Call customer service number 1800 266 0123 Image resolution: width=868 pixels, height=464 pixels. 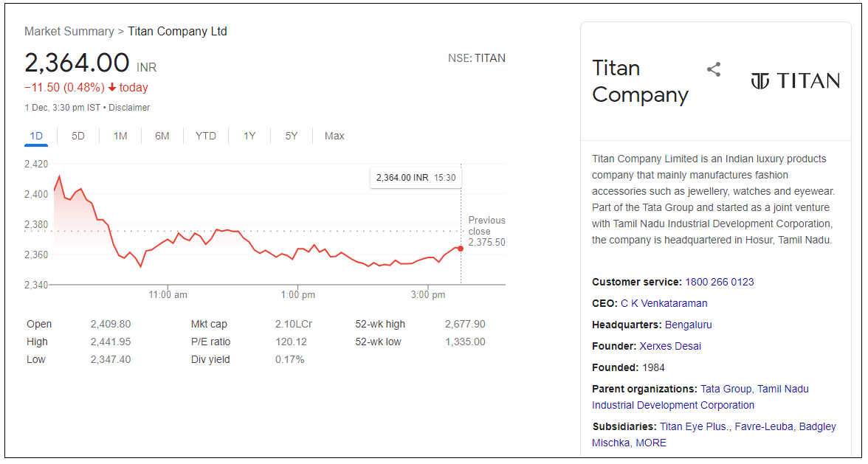(x=719, y=282)
